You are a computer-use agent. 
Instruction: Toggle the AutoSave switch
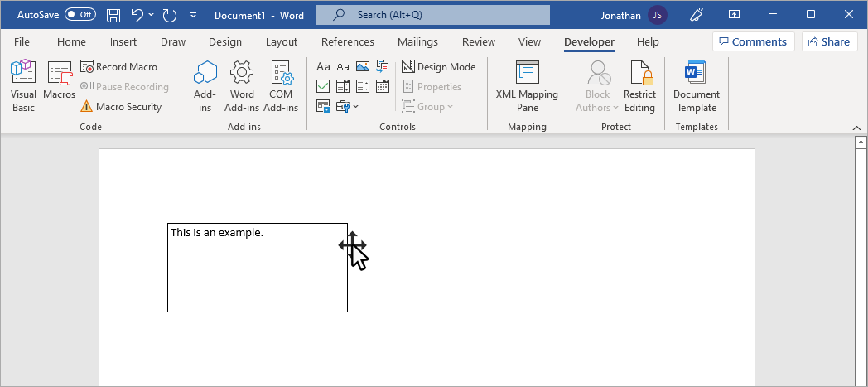point(80,15)
